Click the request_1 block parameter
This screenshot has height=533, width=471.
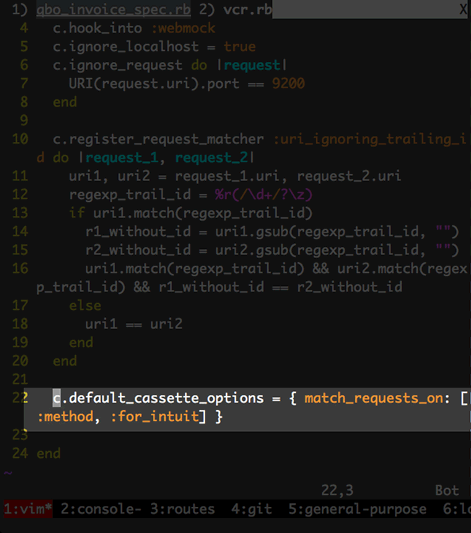pos(122,158)
